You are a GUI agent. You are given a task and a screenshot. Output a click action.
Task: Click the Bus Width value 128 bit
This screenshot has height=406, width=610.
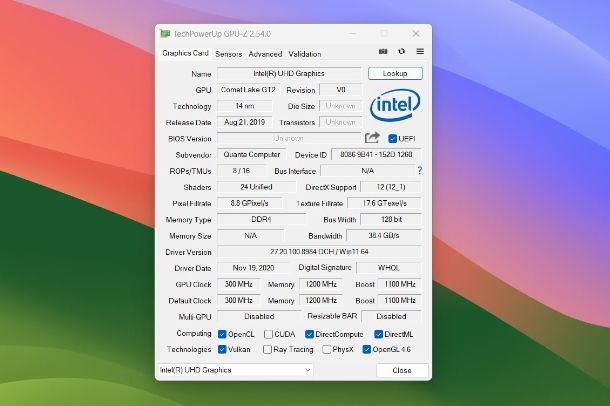[391, 219]
